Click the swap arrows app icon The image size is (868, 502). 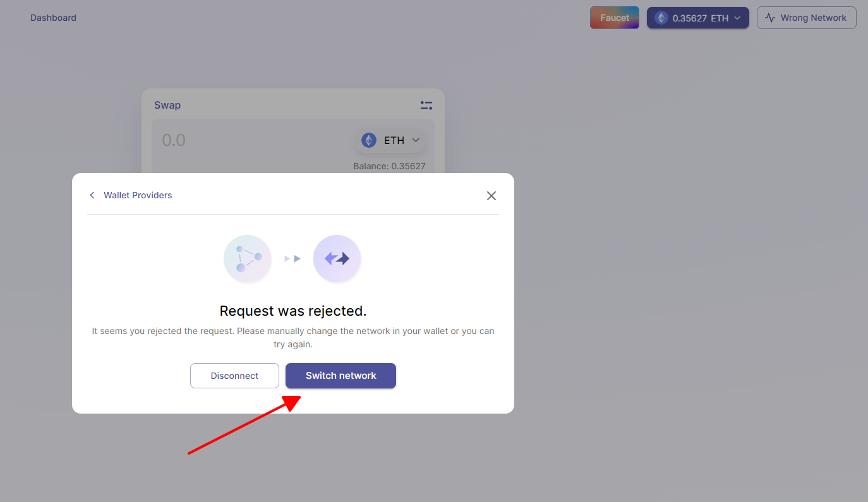tap(337, 259)
